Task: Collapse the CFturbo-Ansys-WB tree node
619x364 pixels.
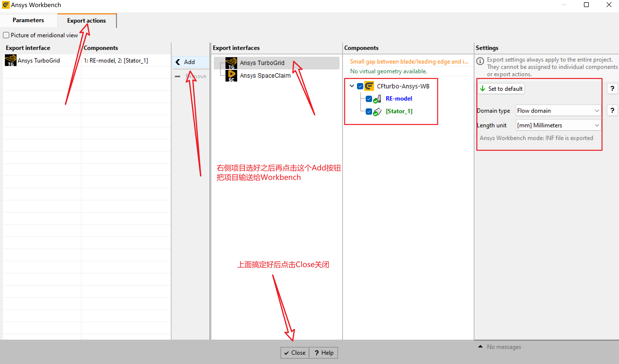Action: coord(352,86)
